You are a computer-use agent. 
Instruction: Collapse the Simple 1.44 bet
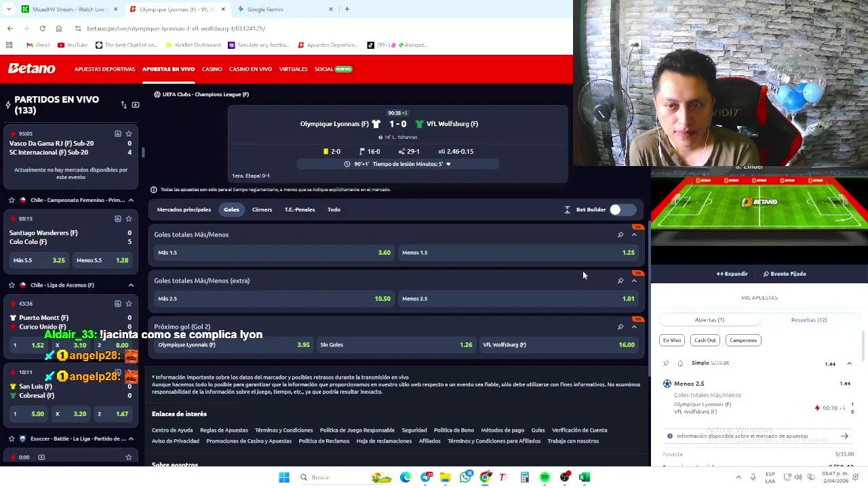click(x=849, y=364)
